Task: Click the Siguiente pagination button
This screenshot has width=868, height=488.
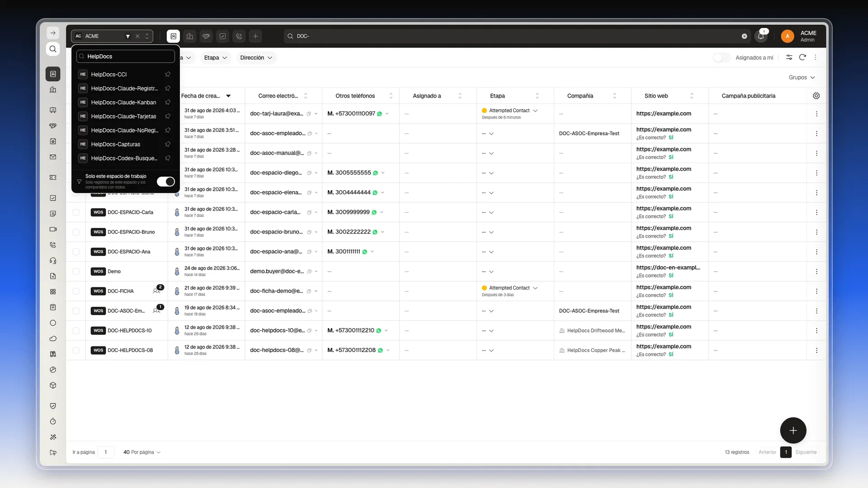Action: tap(806, 452)
